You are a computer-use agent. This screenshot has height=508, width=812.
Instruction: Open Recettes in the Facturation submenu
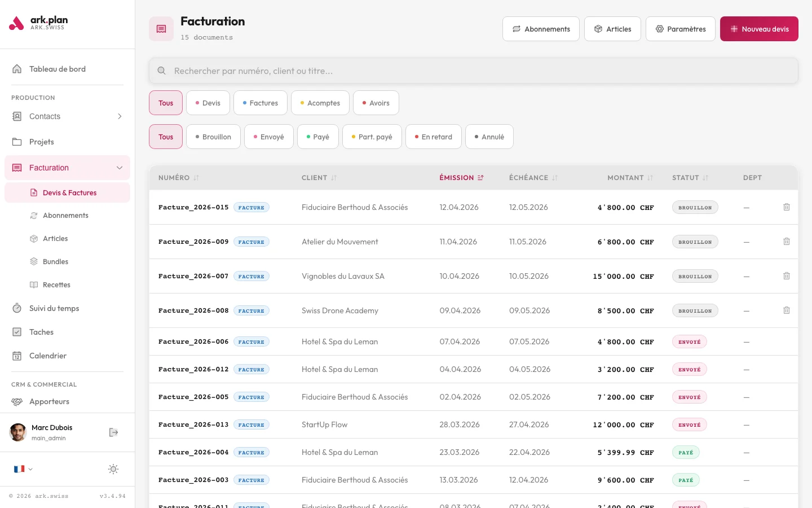tap(56, 285)
